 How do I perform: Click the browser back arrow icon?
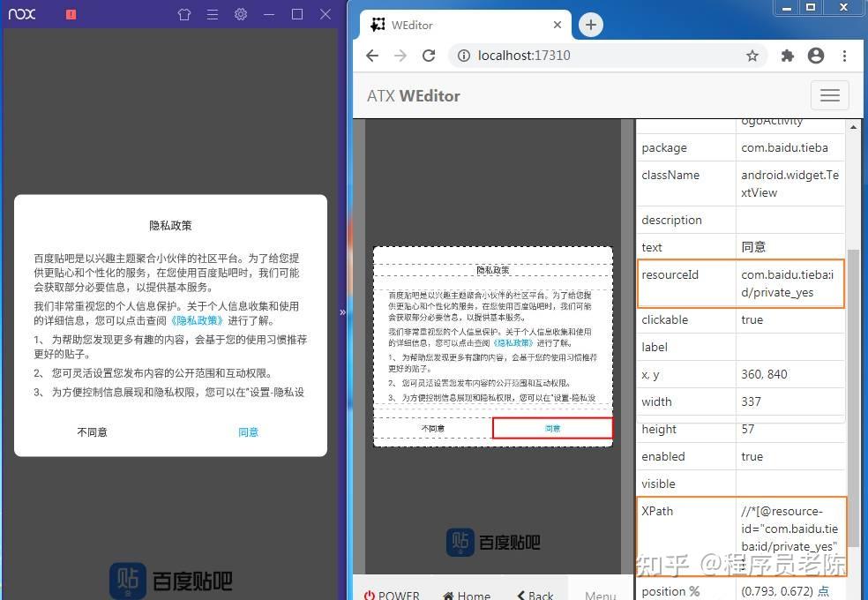pyautogui.click(x=371, y=55)
